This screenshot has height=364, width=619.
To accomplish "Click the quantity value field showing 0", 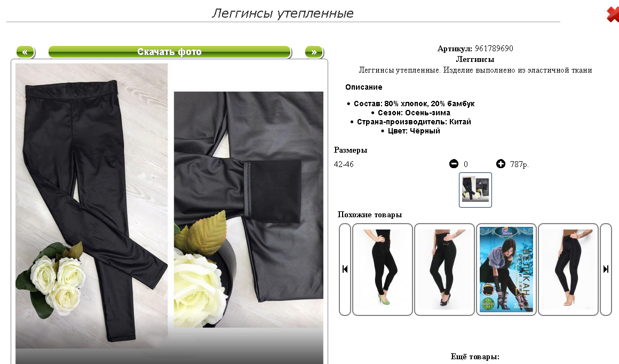I will click(x=466, y=164).
